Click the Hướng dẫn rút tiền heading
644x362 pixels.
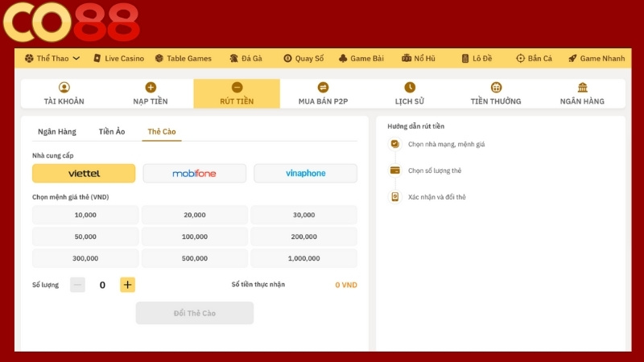(x=416, y=126)
